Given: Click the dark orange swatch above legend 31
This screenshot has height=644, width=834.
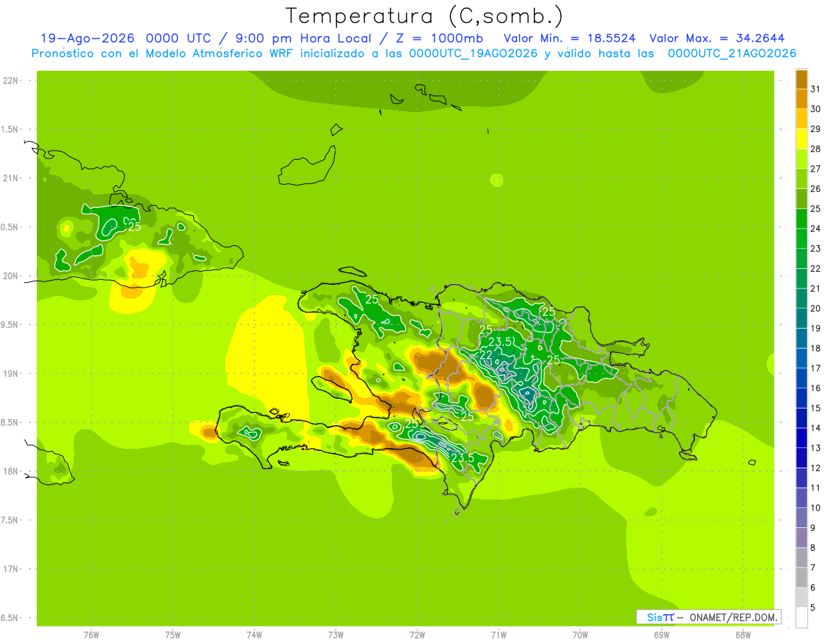Looking at the screenshot, I should [x=801, y=79].
